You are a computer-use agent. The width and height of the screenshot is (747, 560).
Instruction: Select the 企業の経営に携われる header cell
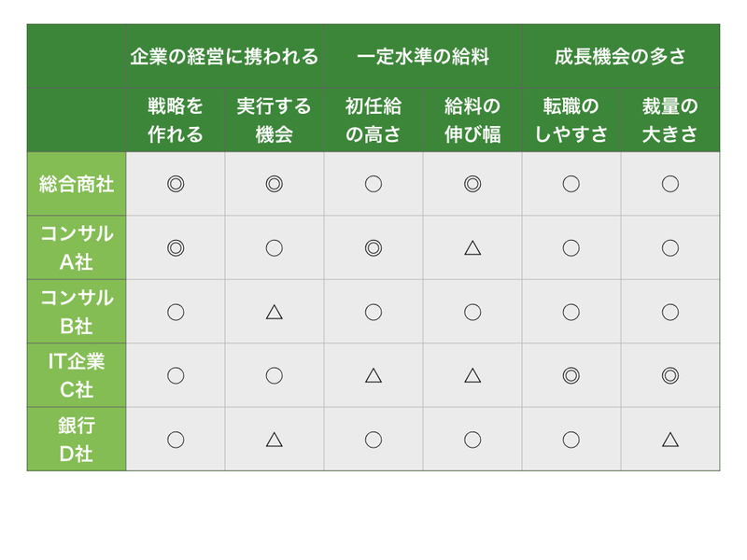225,56
